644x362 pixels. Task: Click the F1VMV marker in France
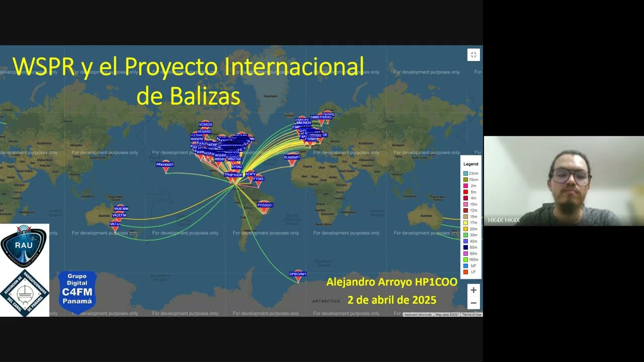(310, 139)
